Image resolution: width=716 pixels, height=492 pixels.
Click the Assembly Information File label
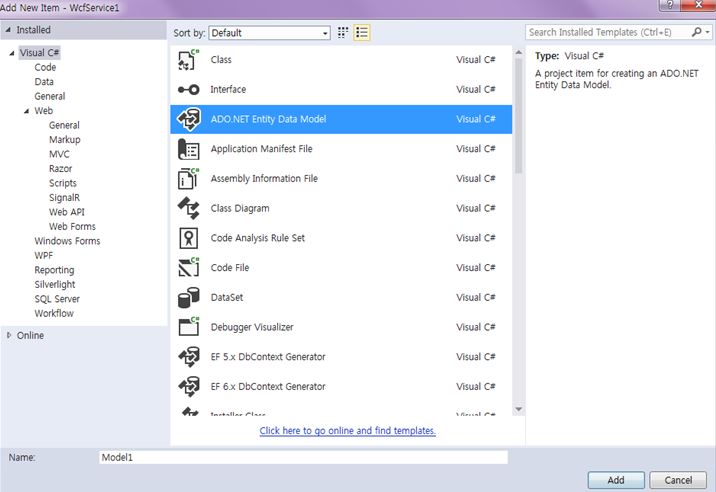264,179
